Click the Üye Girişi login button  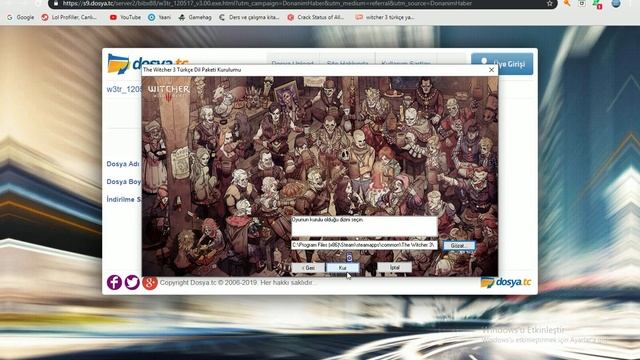(x=502, y=64)
